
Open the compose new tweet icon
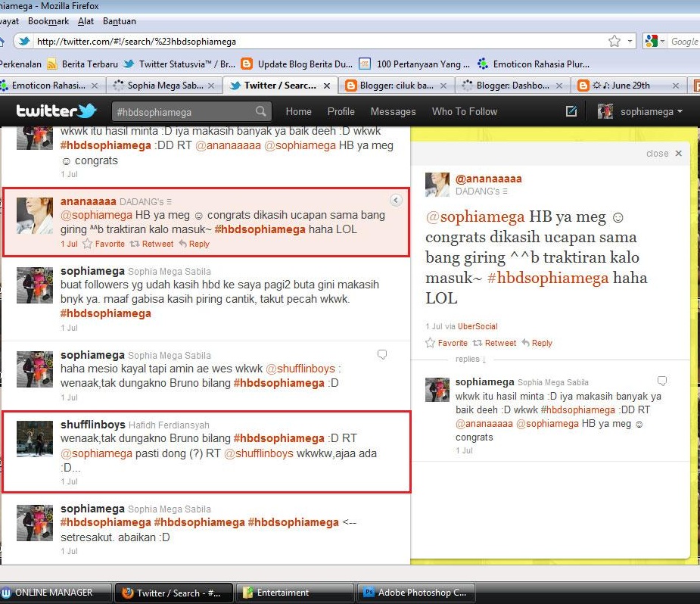click(571, 111)
